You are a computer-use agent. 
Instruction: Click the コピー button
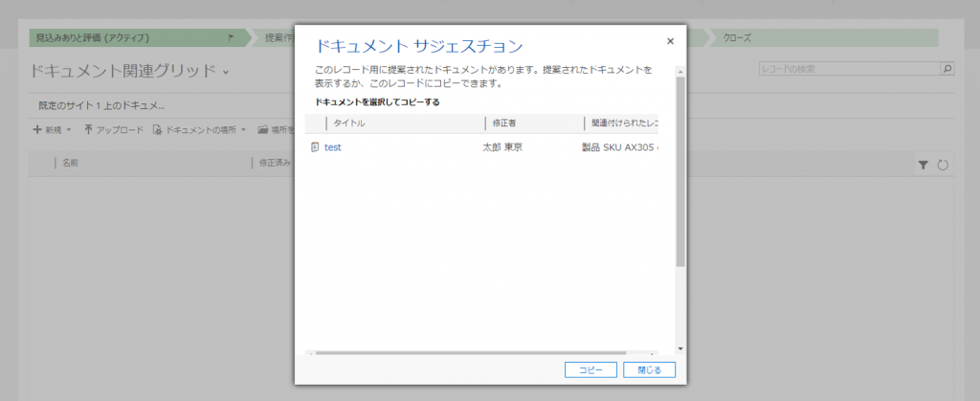pyautogui.click(x=590, y=369)
